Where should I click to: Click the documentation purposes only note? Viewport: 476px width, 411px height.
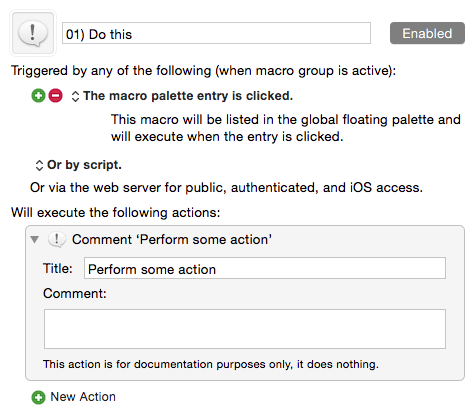tap(211, 364)
